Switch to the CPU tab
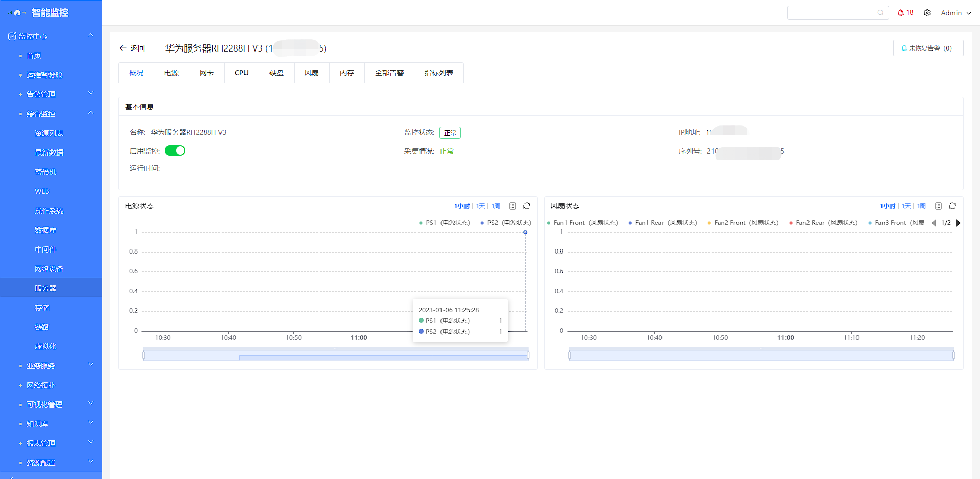This screenshot has width=980, height=479. (241, 73)
